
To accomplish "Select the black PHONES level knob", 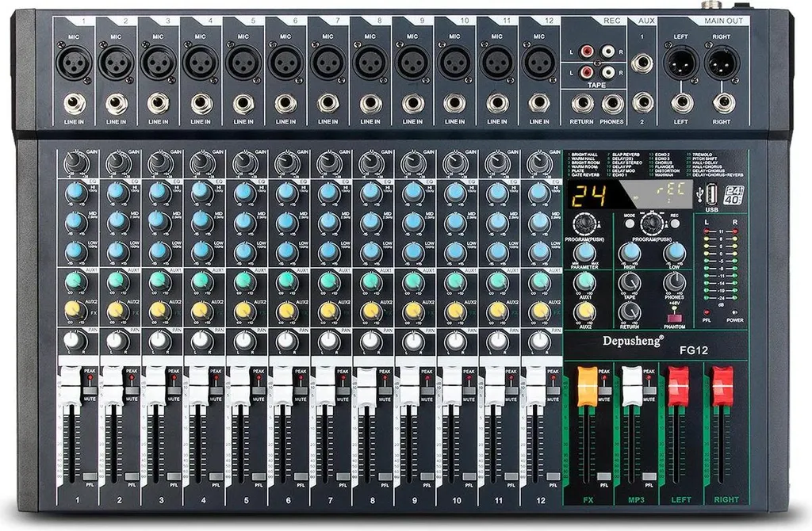I will [674, 282].
